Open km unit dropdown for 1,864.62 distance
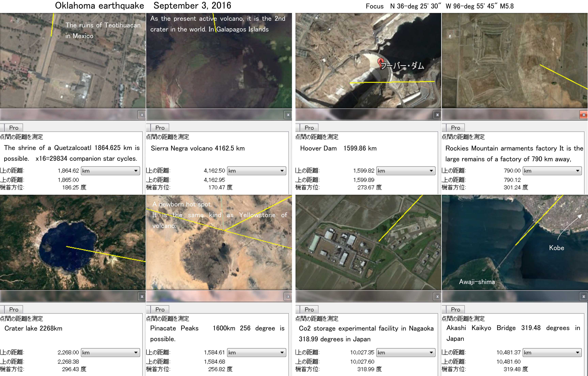 click(111, 171)
